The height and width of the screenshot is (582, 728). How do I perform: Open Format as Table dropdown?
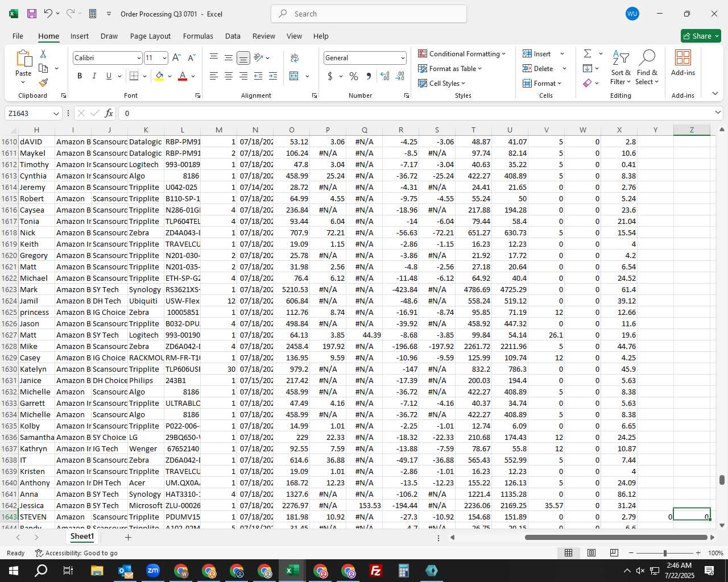450,68
